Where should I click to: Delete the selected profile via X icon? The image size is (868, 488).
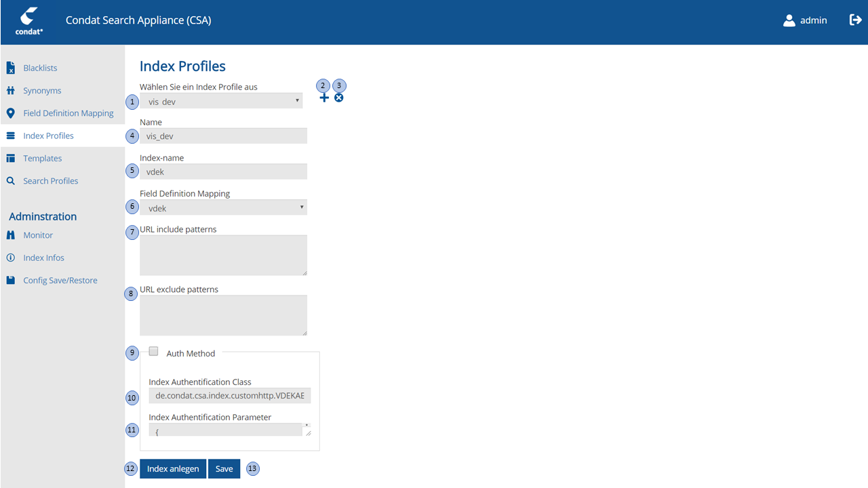coord(338,98)
